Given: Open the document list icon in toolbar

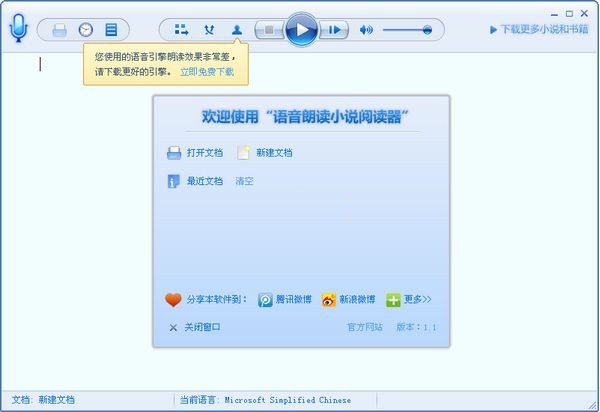Looking at the screenshot, I should click(111, 29).
